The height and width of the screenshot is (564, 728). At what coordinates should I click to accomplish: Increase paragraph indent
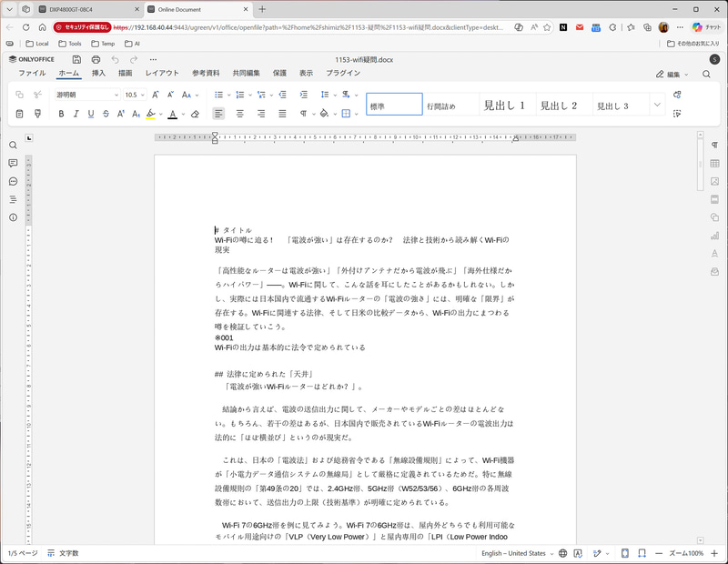(303, 95)
